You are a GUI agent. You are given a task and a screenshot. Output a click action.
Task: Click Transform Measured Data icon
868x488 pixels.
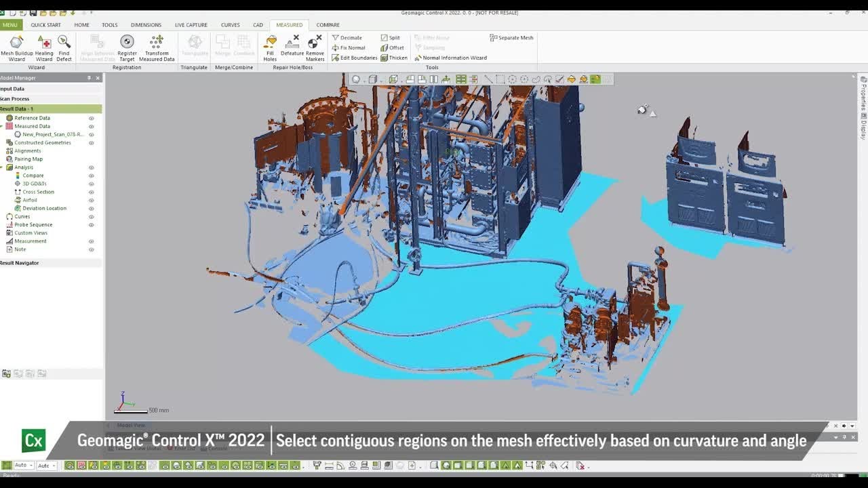(157, 48)
